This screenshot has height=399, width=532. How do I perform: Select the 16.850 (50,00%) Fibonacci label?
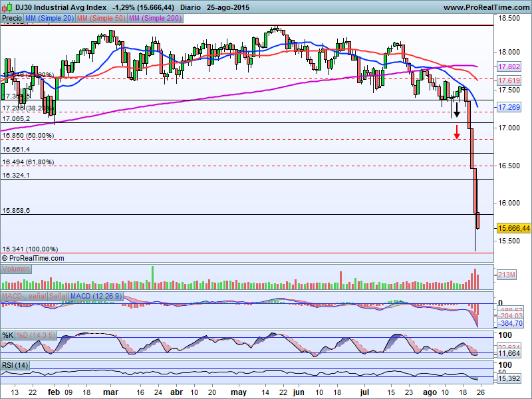28,136
